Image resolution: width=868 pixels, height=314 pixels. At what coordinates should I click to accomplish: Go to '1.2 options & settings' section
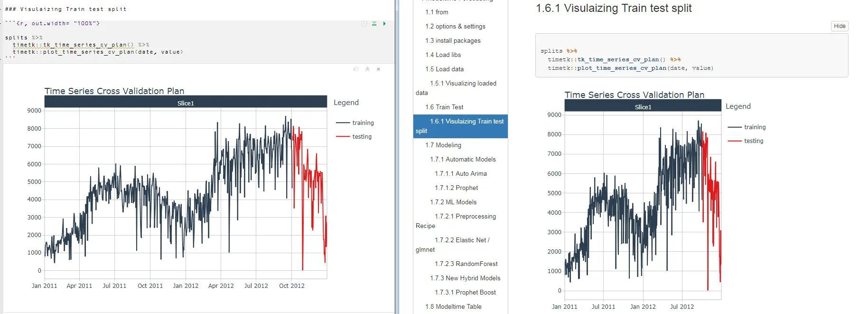[x=455, y=26]
